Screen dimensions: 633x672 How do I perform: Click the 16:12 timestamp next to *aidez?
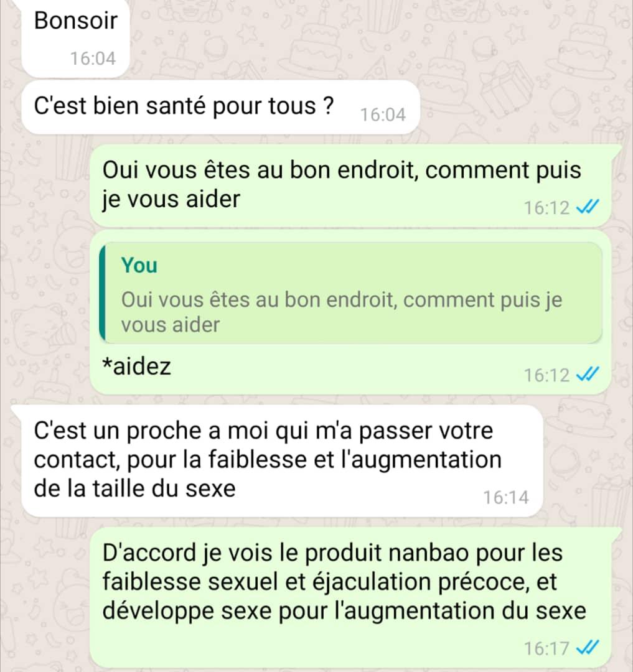coord(546,375)
